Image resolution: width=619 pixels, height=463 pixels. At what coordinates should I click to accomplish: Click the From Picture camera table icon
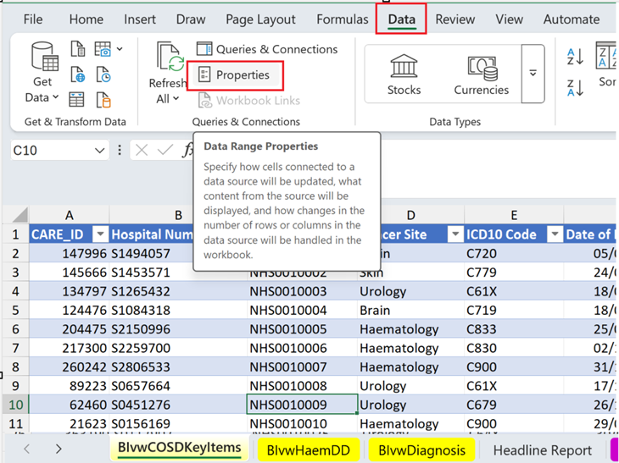tap(103, 49)
